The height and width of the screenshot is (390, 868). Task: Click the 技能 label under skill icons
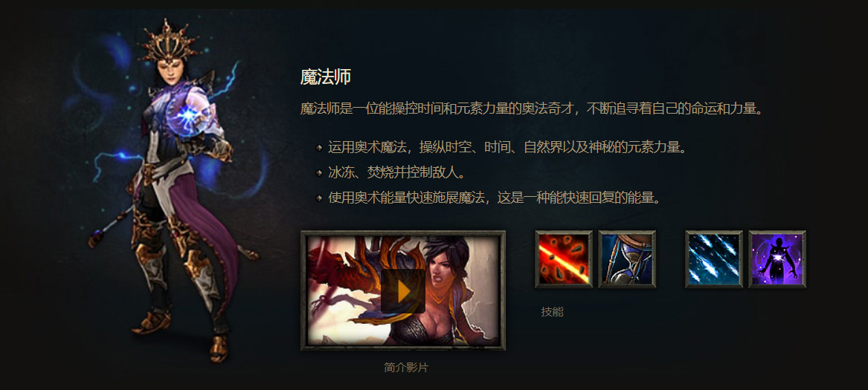[552, 312]
